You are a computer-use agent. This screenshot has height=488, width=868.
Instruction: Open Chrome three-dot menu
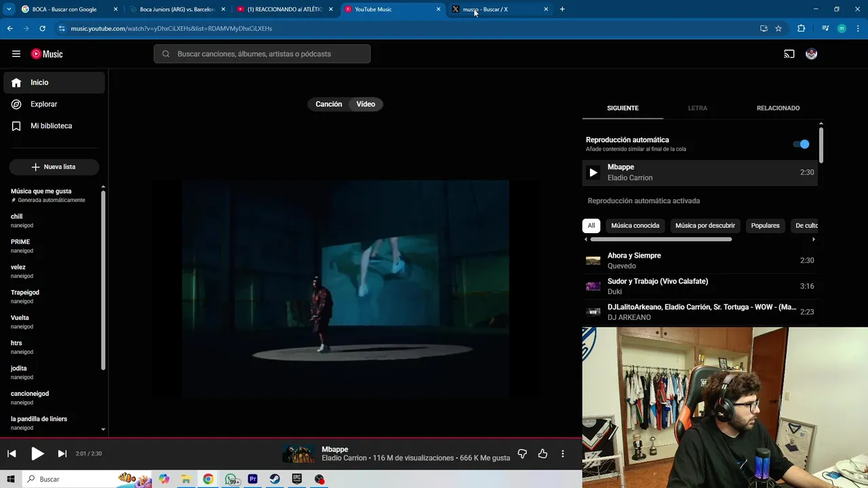pyautogui.click(x=858, y=28)
